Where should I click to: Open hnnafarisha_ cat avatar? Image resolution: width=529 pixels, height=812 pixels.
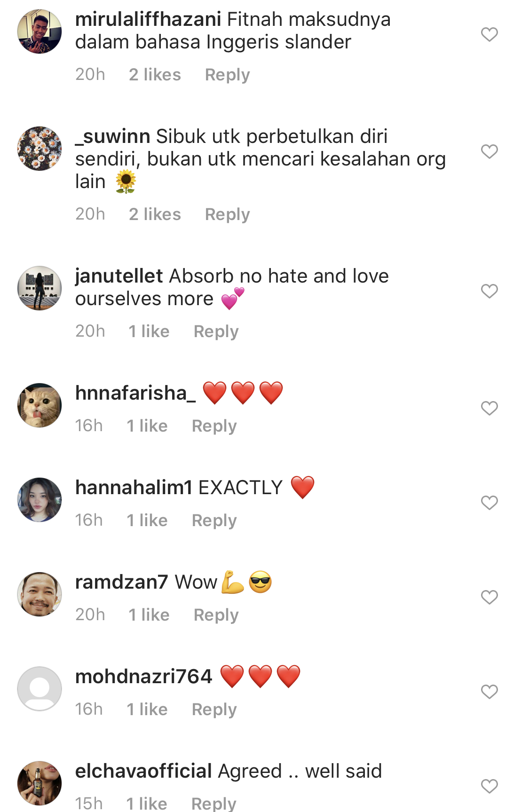pos(39,405)
